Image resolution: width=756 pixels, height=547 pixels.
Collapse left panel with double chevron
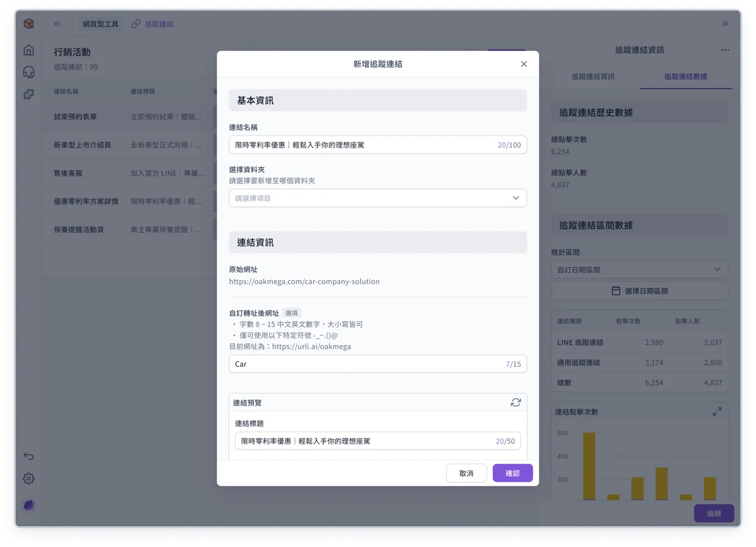click(57, 24)
